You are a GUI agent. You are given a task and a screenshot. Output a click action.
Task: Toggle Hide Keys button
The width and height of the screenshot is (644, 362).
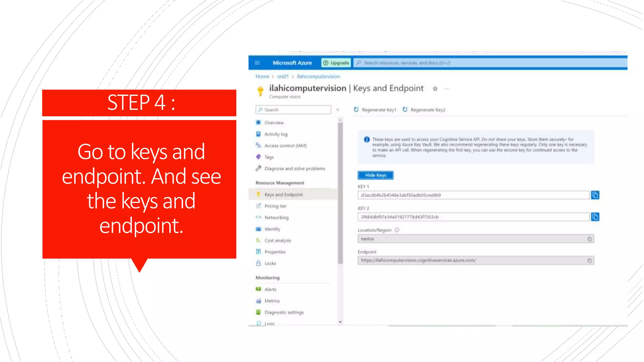(375, 175)
